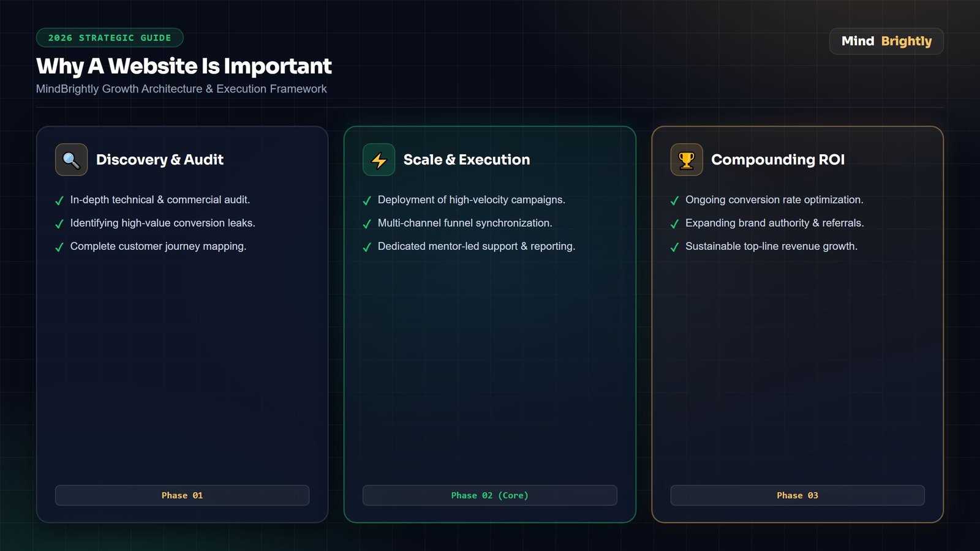Click checkmark beside Complete customer journey mapping

pyautogui.click(x=59, y=247)
